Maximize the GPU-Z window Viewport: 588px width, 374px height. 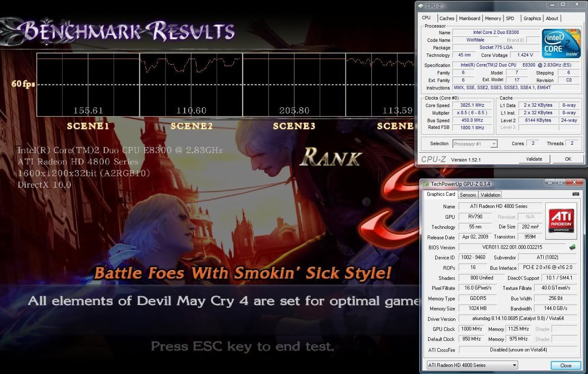click(560, 182)
